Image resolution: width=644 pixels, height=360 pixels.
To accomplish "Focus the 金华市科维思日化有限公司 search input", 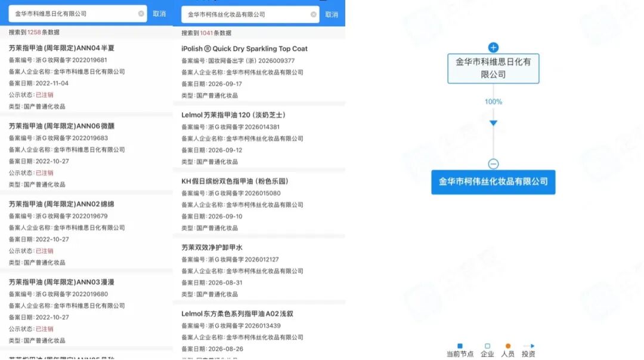I will click(x=78, y=14).
